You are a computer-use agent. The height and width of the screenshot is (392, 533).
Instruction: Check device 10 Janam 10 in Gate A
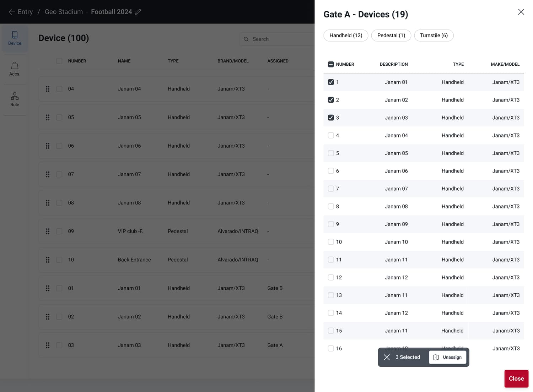pos(331,242)
